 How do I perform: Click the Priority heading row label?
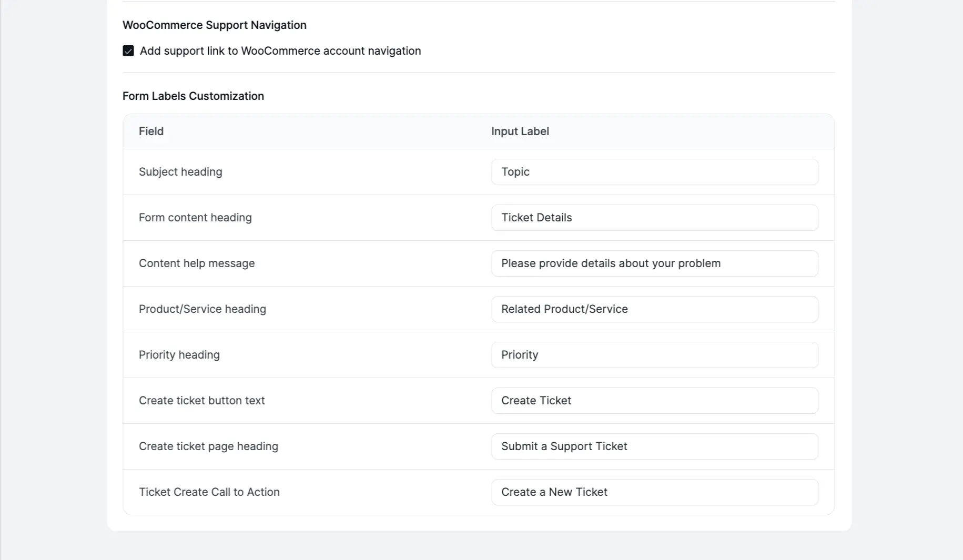click(179, 354)
